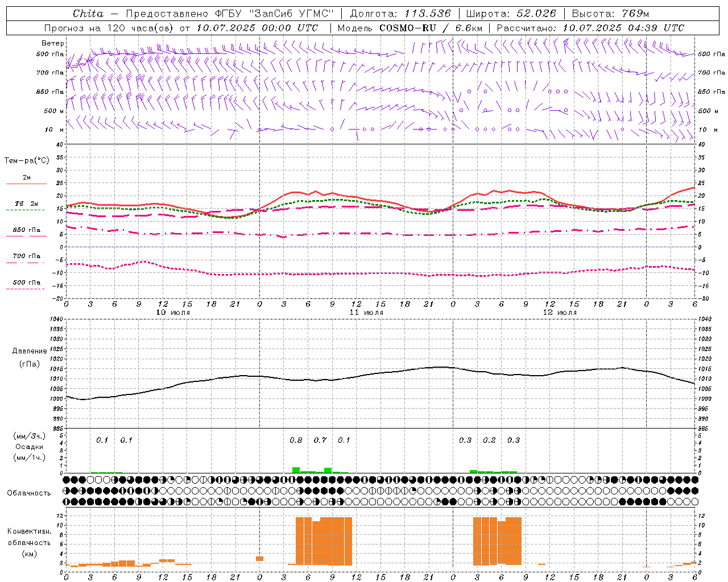
Task: Click the orange convective block on 12 июля
Action: coord(497,541)
